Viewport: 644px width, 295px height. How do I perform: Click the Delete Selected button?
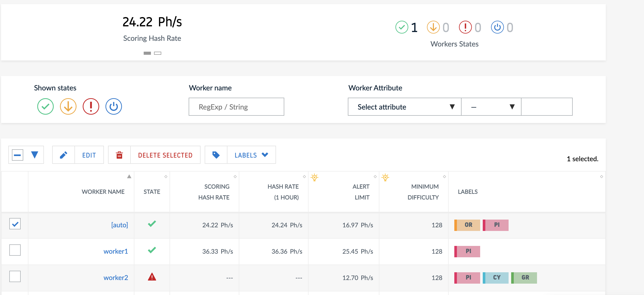pos(165,155)
